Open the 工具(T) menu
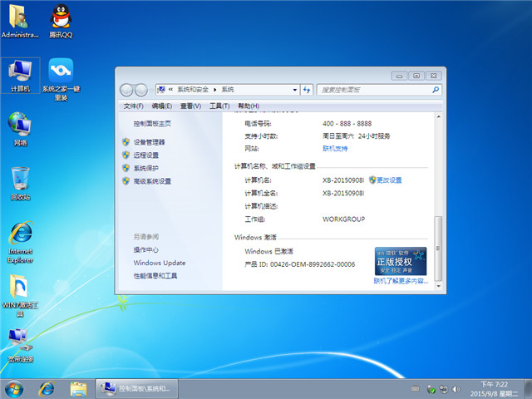Screen dimensions: 532x399 [x=219, y=106]
